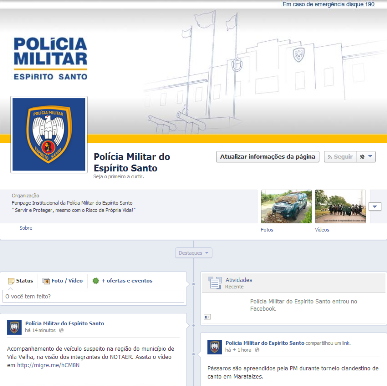Click the timestamp of the compartilhou um link post

(x=239, y=350)
